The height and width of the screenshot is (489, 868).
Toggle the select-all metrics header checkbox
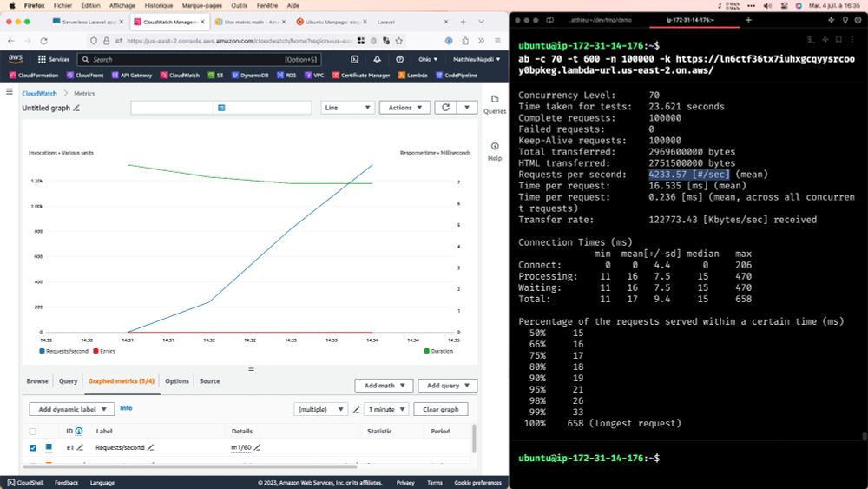(33, 431)
